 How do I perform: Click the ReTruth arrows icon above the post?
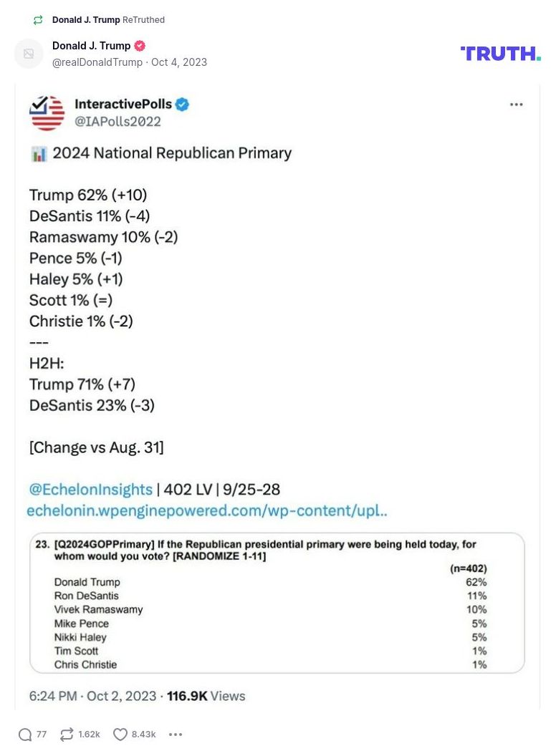[x=37, y=20]
